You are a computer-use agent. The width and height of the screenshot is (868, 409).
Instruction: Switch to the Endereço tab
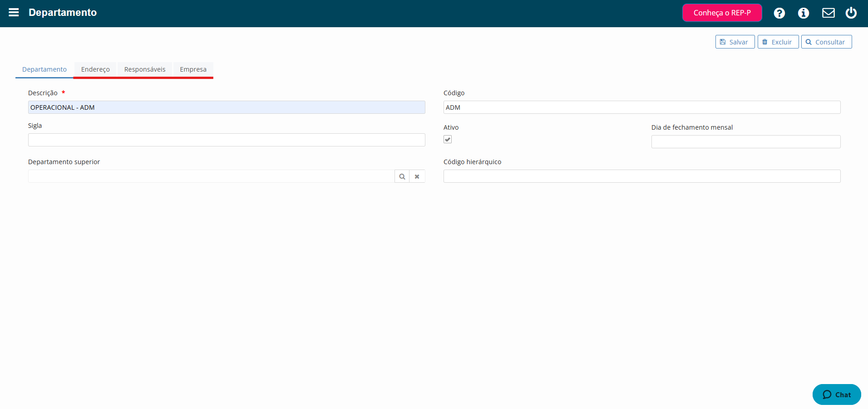(x=95, y=69)
